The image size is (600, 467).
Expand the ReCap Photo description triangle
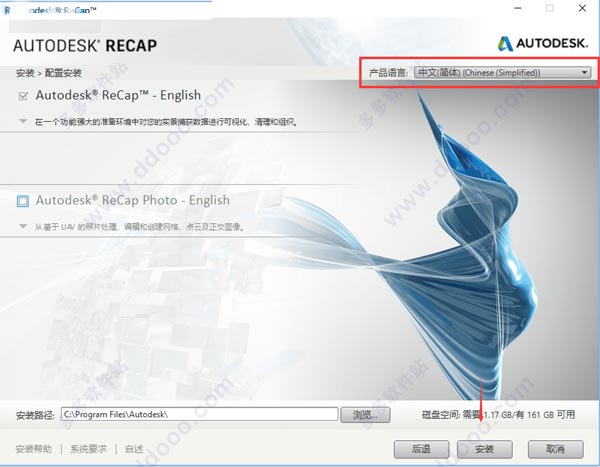point(23,226)
